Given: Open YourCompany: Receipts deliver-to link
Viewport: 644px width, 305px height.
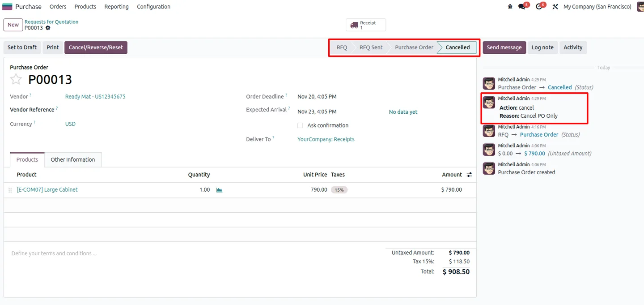Looking at the screenshot, I should coord(326,139).
